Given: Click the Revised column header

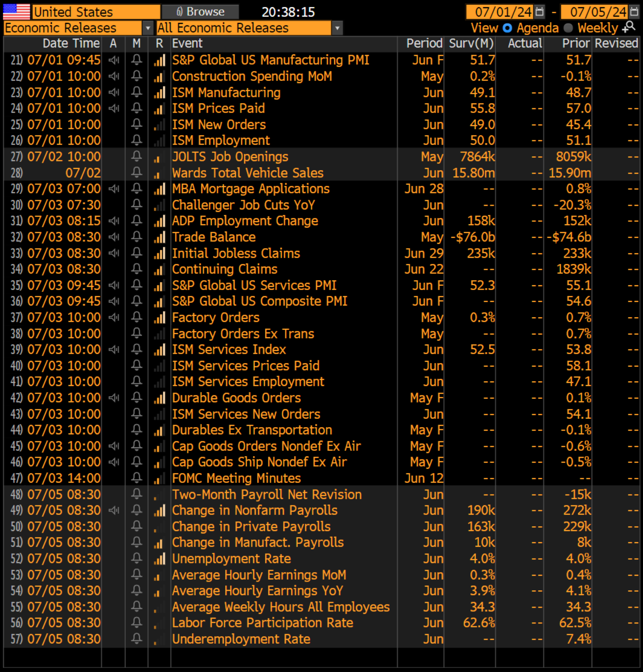Looking at the screenshot, I should 616,43.
